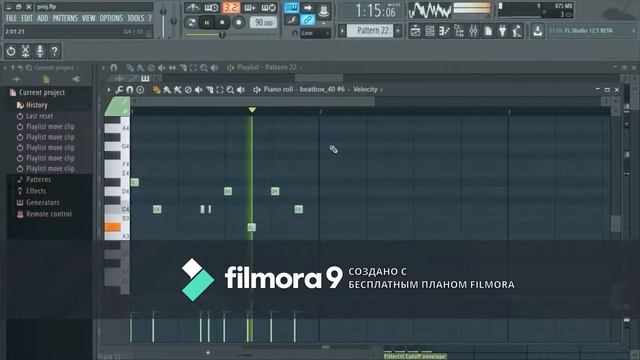Viewport: 640px width, 360px height.
Task: Collapse the History folder in the browser
Action: [37, 105]
